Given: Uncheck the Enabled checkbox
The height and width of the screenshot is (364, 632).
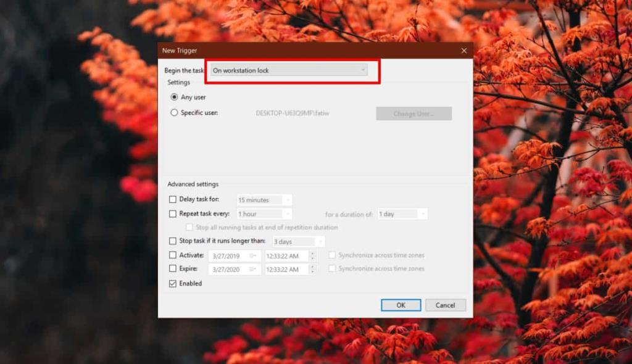Looking at the screenshot, I should (x=172, y=283).
